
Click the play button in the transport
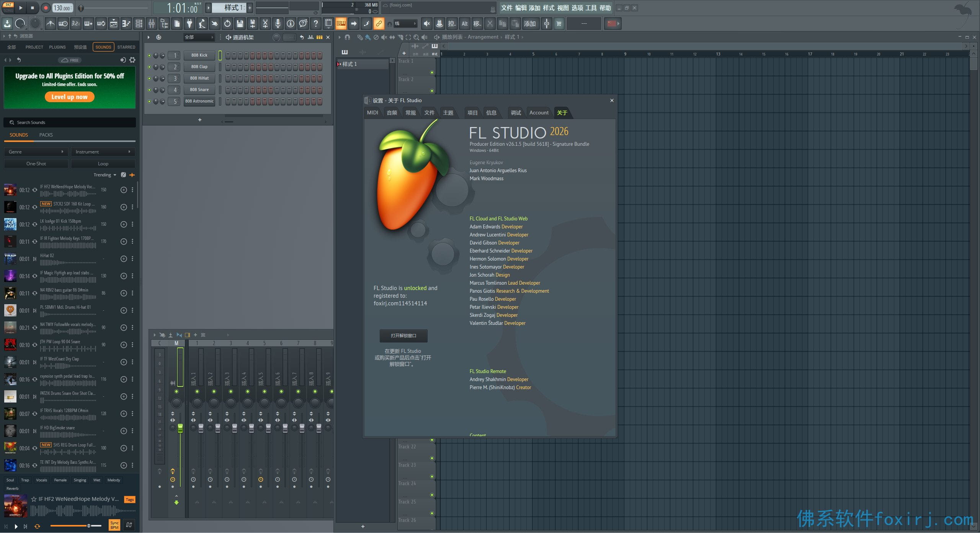[x=21, y=8]
